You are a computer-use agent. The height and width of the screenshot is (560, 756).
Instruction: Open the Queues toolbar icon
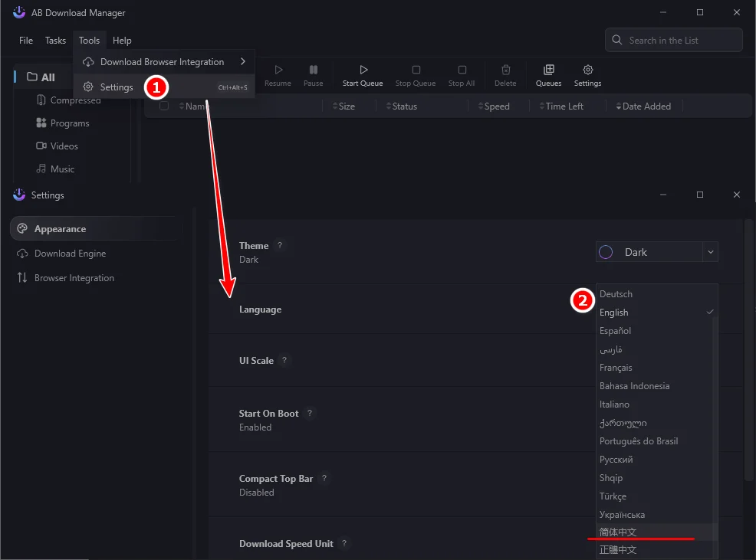549,70
